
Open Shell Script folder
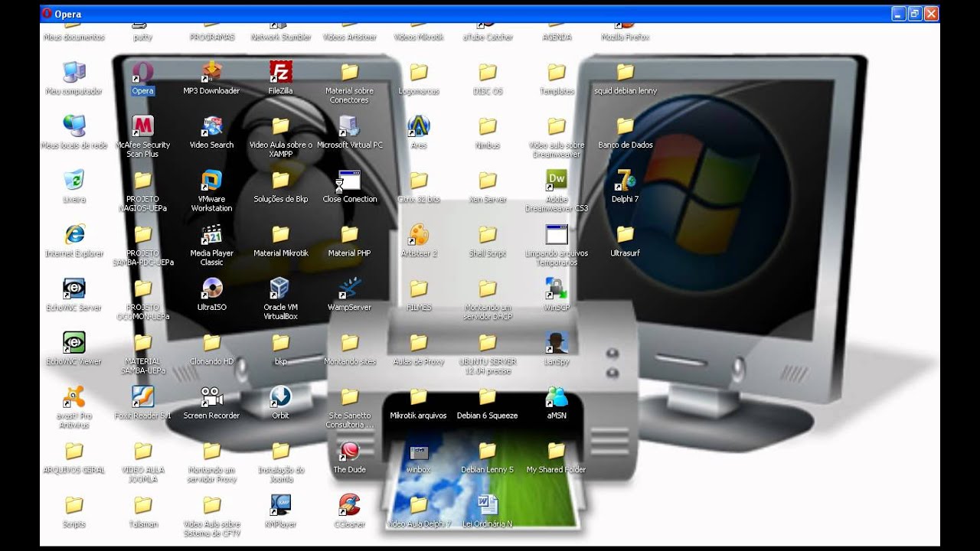click(488, 235)
